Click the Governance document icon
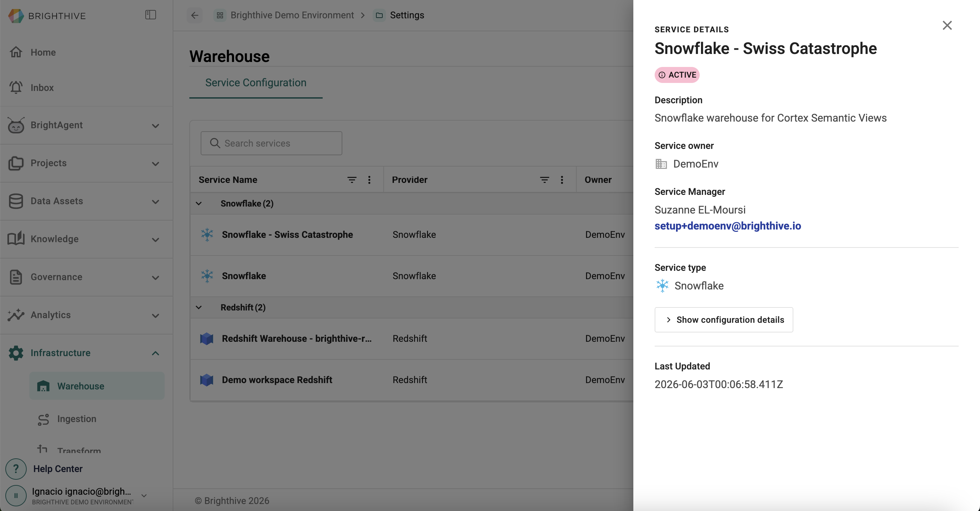Screen dimensions: 980x511 [x=16, y=277]
